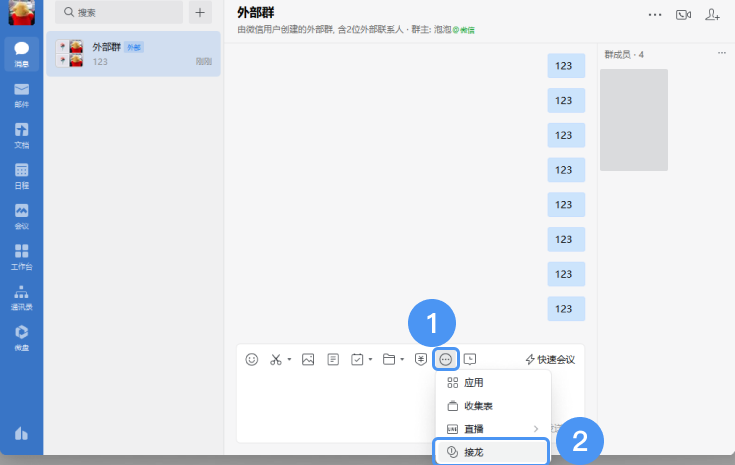The height and width of the screenshot is (465, 735).
Task: Click the 快速会议 quick meeting button
Action: 550,359
